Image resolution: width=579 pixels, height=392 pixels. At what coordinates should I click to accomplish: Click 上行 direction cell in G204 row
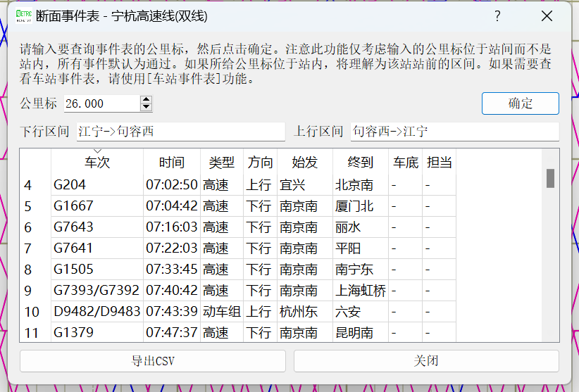[x=260, y=185]
